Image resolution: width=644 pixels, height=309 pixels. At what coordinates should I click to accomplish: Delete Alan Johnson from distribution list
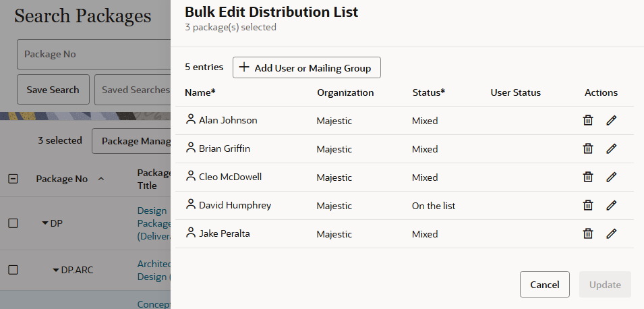(x=588, y=121)
